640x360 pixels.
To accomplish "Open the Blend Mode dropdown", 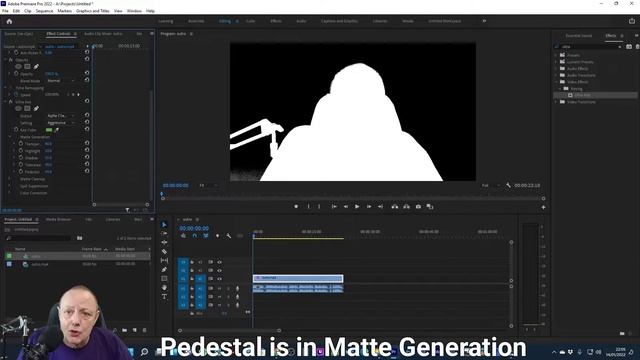I will pyautogui.click(x=61, y=81).
